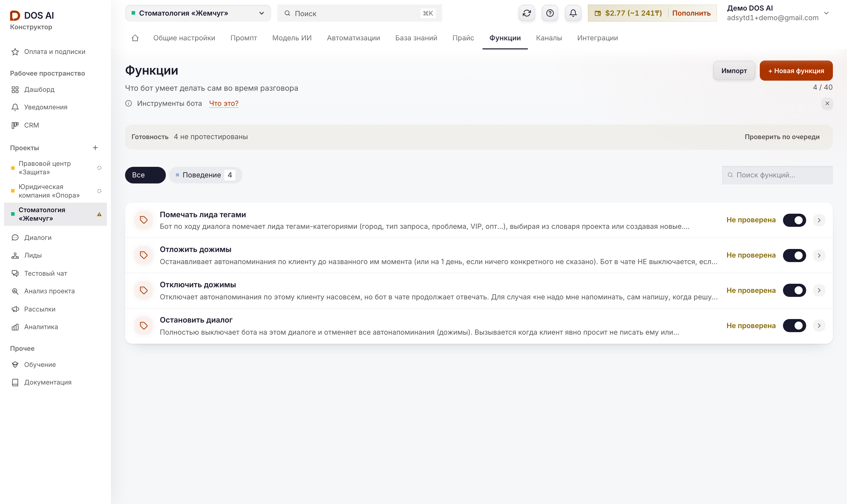The width and height of the screenshot is (847, 504).
Task: Expand user account menu chevron
Action: tap(826, 13)
